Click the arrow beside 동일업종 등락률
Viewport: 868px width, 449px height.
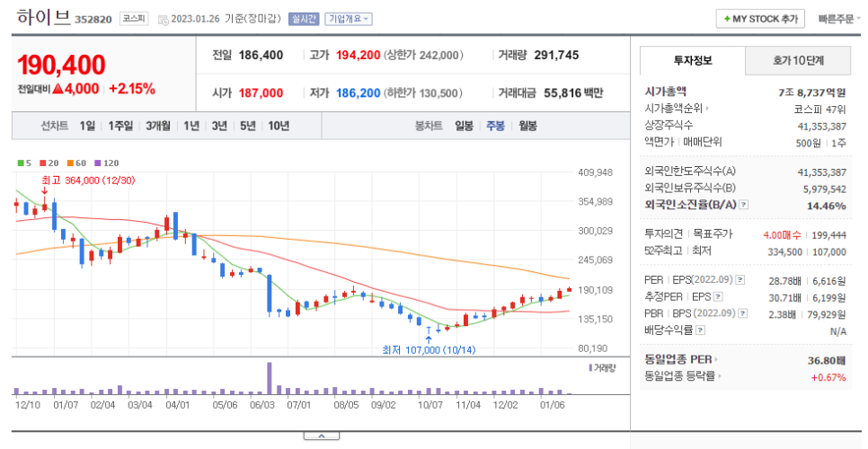pyautogui.click(x=720, y=377)
